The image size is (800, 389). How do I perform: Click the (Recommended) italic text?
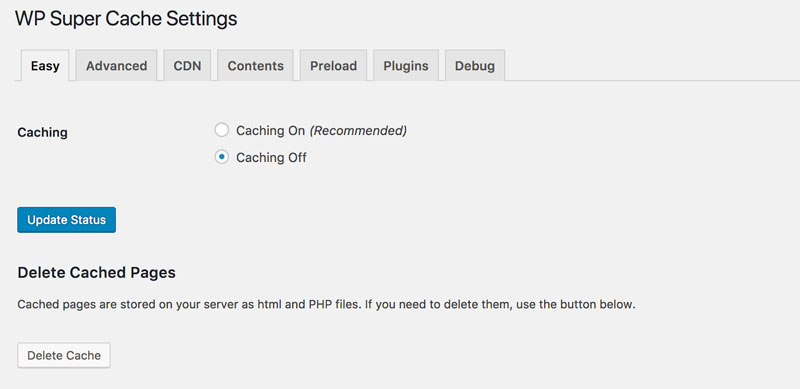358,131
